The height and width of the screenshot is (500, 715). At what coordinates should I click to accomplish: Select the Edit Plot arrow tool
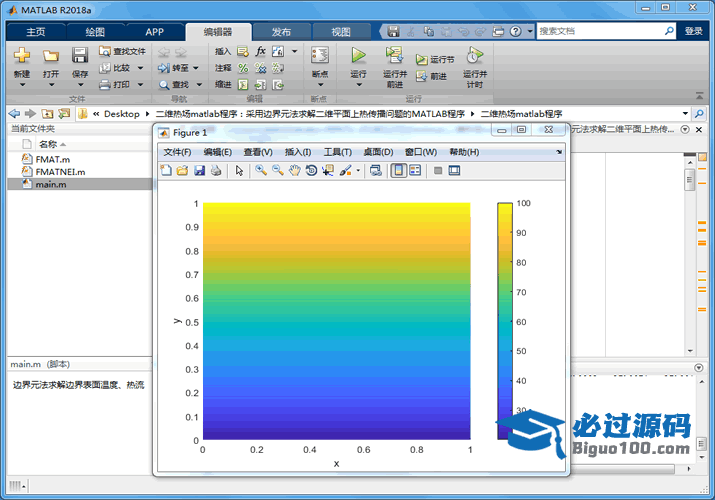[239, 170]
